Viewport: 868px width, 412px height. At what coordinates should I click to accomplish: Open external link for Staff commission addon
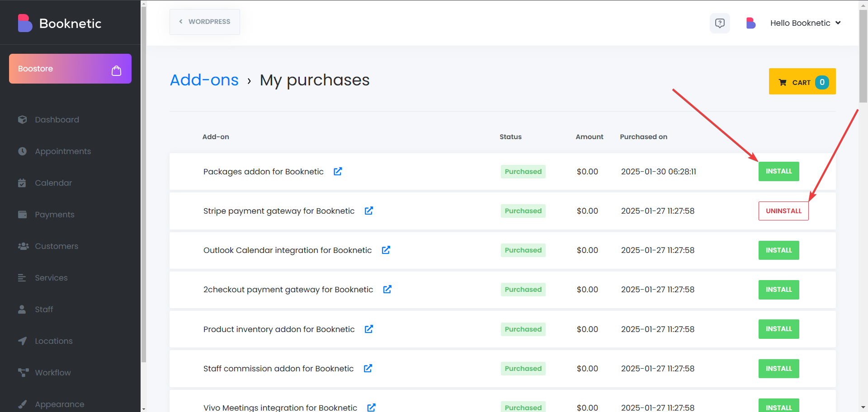368,368
